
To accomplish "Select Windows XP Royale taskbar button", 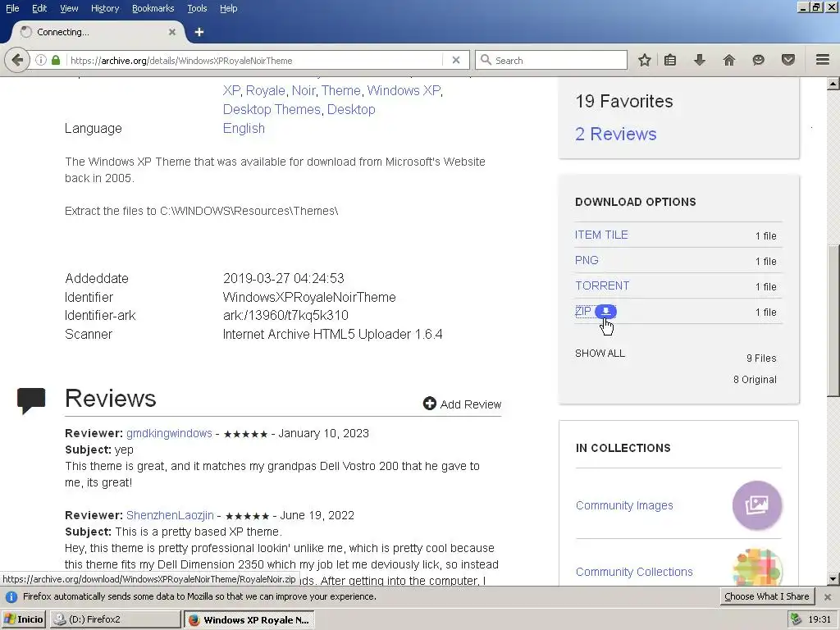I will 249,619.
